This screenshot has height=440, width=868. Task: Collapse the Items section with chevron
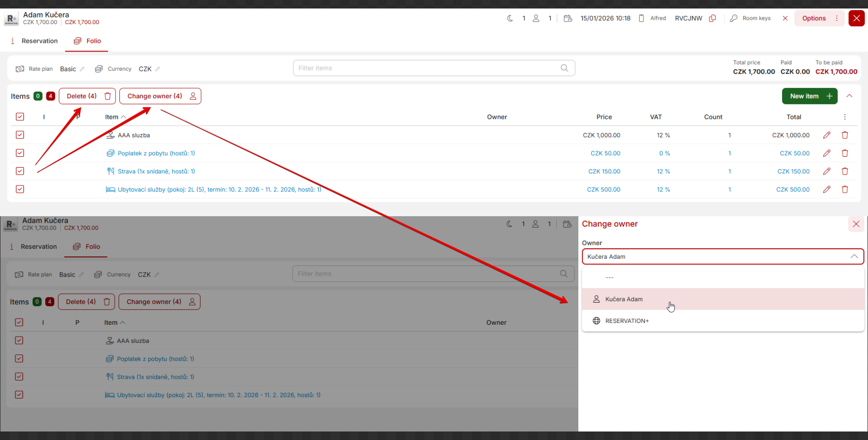(x=850, y=96)
